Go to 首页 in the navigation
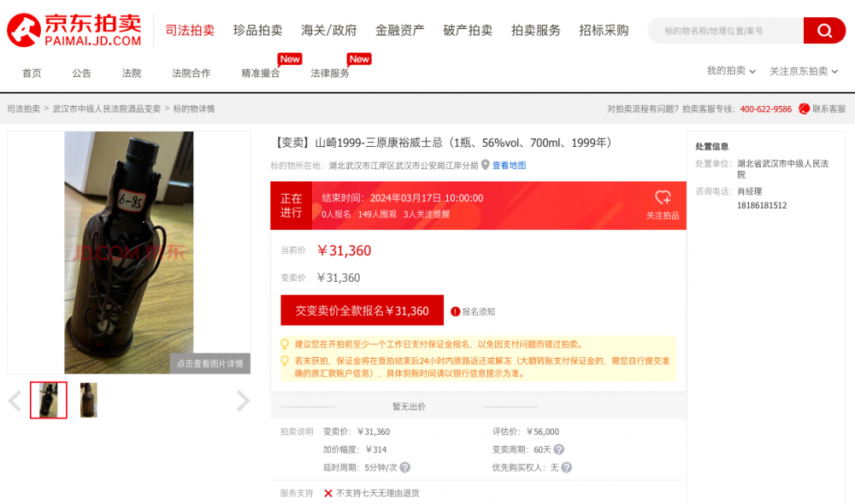The height and width of the screenshot is (504, 855). (32, 73)
